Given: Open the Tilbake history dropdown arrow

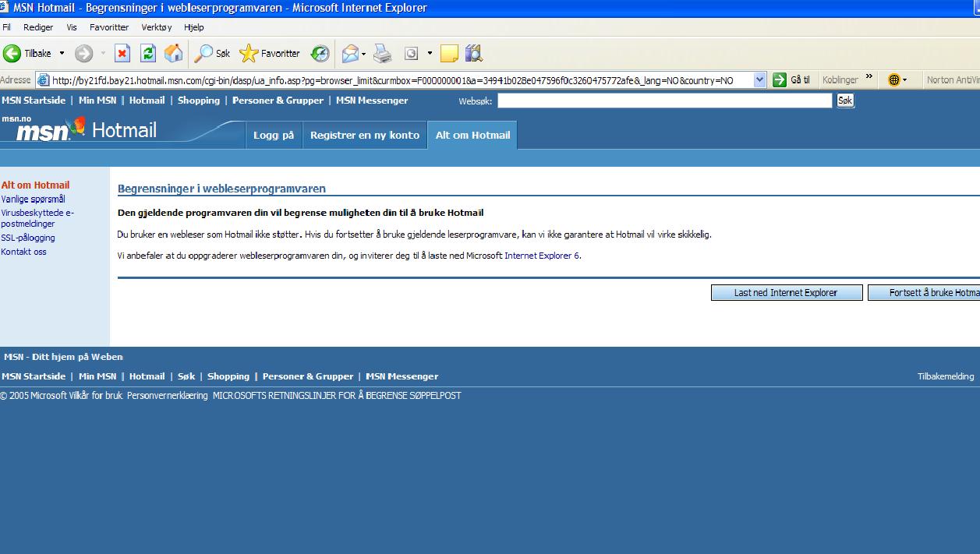Looking at the screenshot, I should [x=62, y=54].
